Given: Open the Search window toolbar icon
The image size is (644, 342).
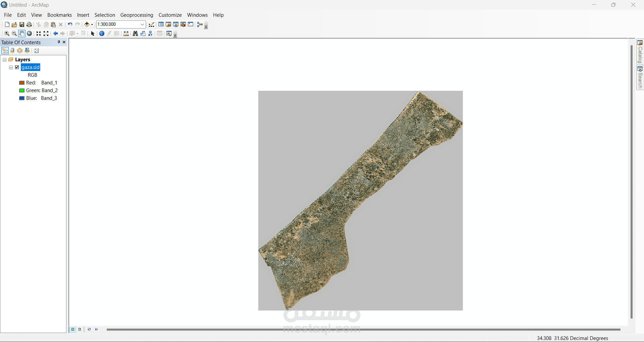Looking at the screenshot, I should pos(176,24).
